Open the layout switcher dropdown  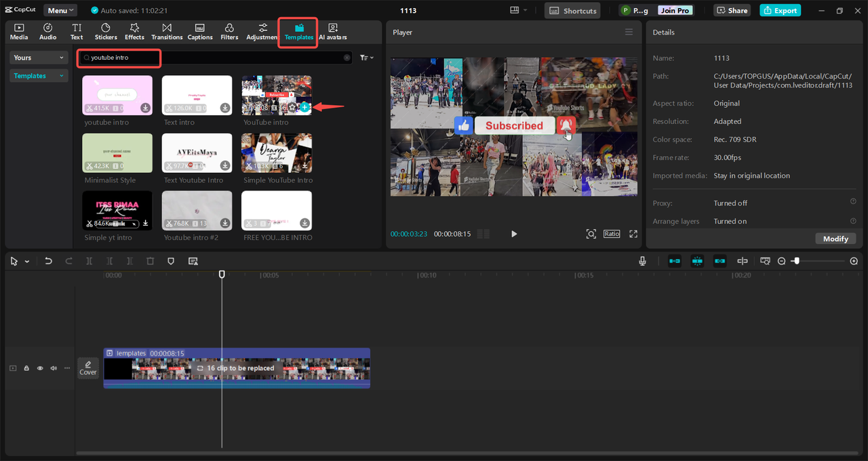(x=519, y=10)
